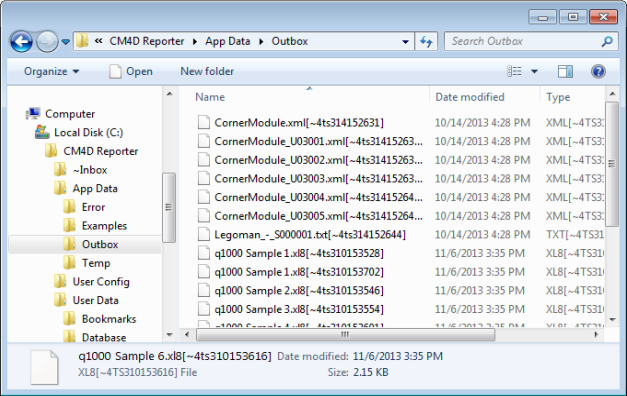Click the horizontal scrollbar's left arrow
Viewport: 627px width, 396px height.
[187, 334]
